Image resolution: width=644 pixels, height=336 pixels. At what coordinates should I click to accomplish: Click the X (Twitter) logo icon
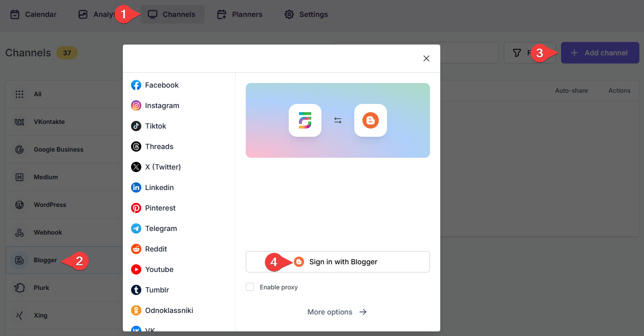136,167
